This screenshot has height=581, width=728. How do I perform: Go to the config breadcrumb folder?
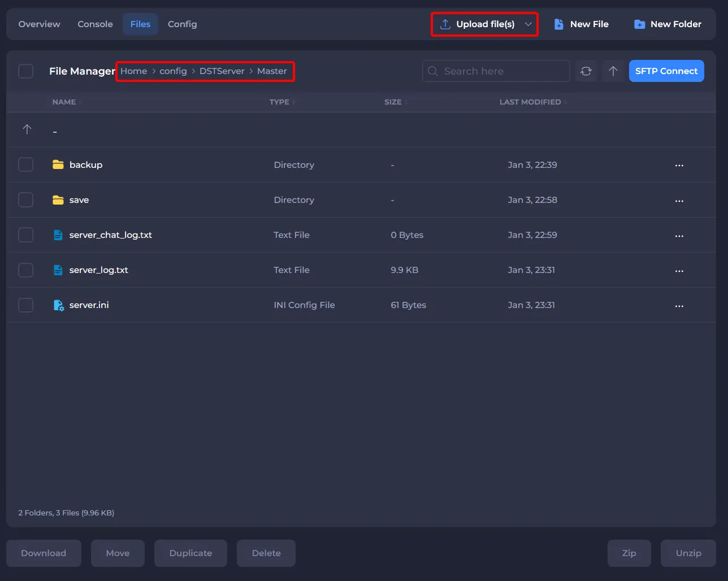(x=173, y=71)
